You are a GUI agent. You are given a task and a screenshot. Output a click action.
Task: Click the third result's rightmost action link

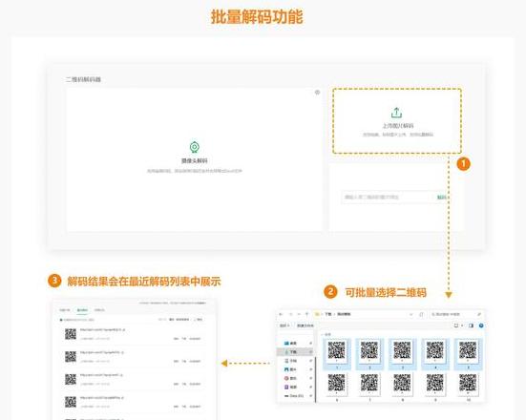[x=195, y=384]
